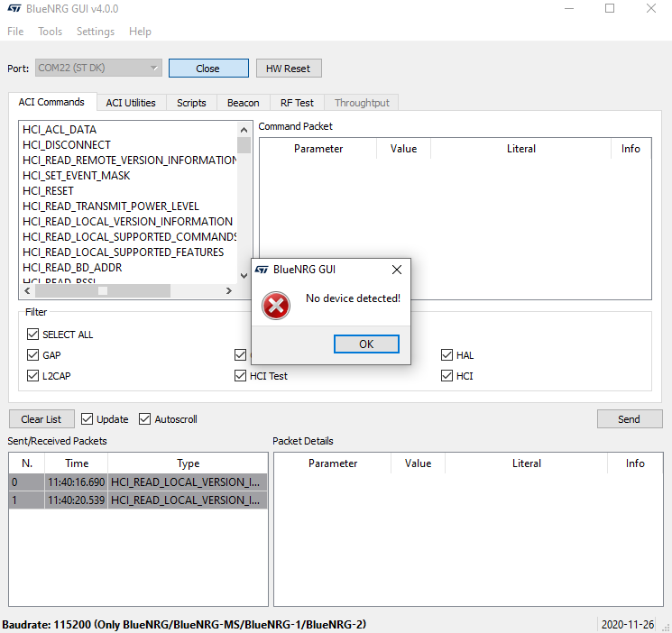Screen dimensions: 672x633
Task: Click the command list horizontal scrollbar thumb
Action: (x=103, y=291)
